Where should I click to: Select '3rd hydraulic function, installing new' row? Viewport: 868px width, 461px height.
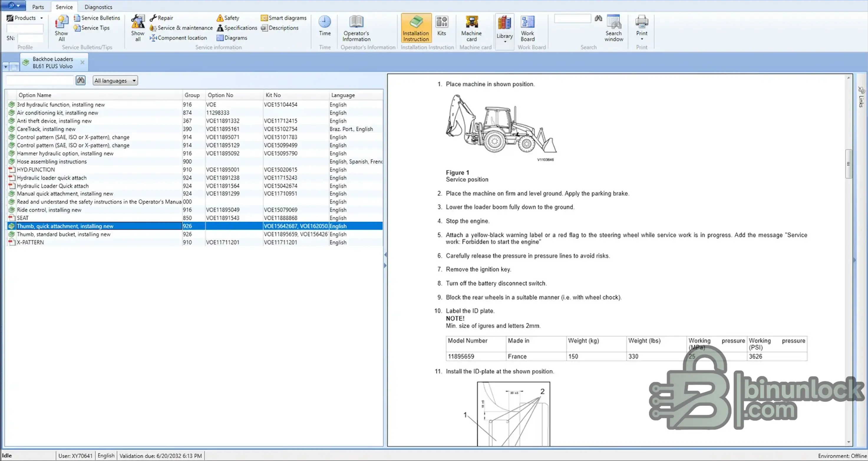coord(195,105)
